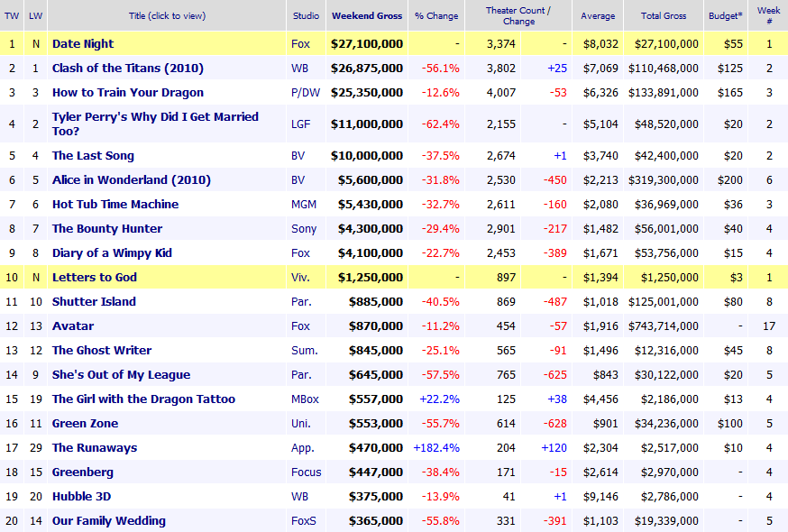Click Par. studio in Shutter Island row
Screen dimensions: 788x532
[301, 302]
